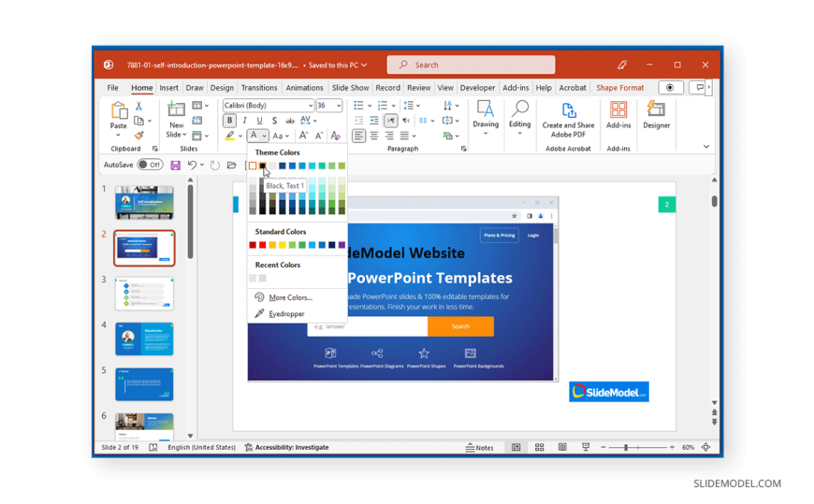Click the Notes button in status bar
The height and width of the screenshot is (504, 814).
pyautogui.click(x=480, y=448)
